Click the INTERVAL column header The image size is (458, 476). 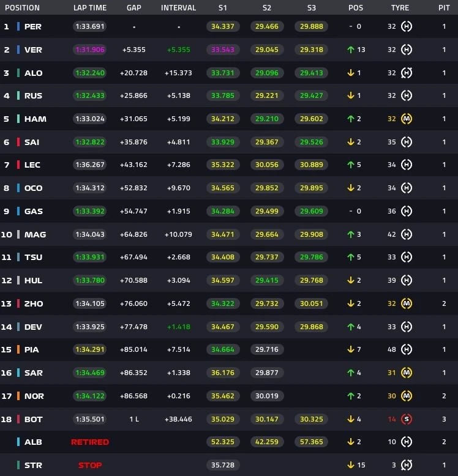pyautogui.click(x=178, y=8)
